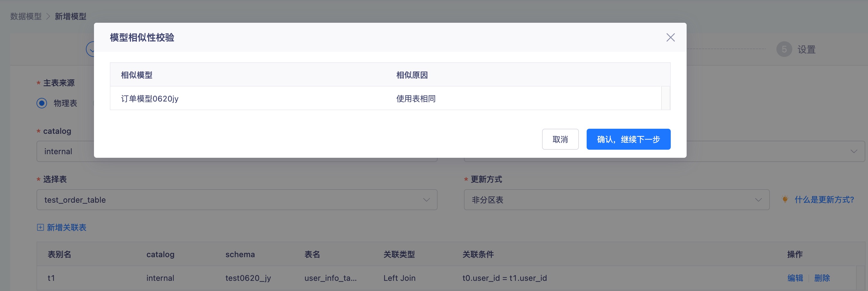Click 编辑 in the t1 row
Viewport: 868px width, 291px height.
click(795, 278)
